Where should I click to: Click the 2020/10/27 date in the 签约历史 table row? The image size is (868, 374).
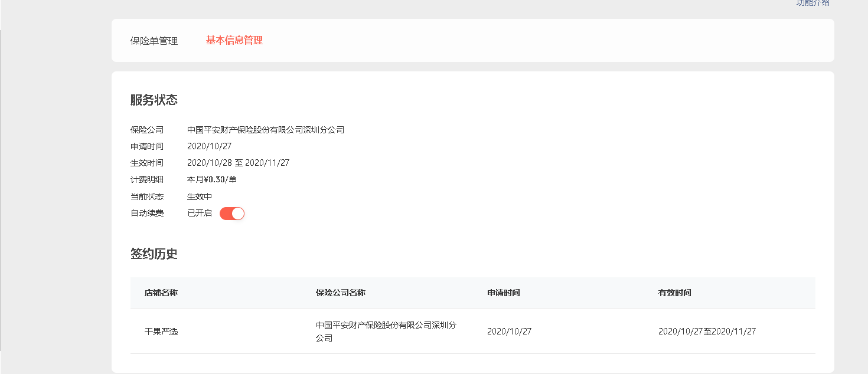[510, 332]
